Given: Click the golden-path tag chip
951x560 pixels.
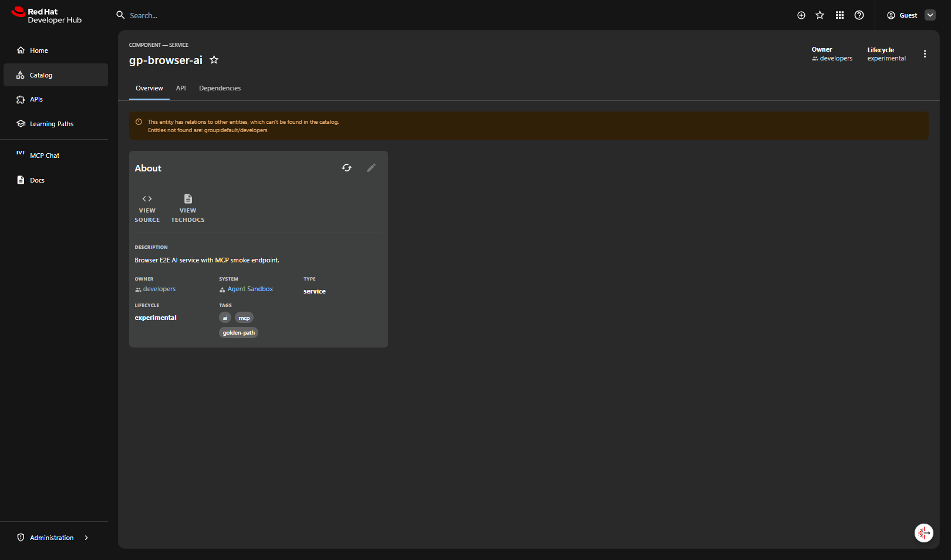Looking at the screenshot, I should 239,333.
